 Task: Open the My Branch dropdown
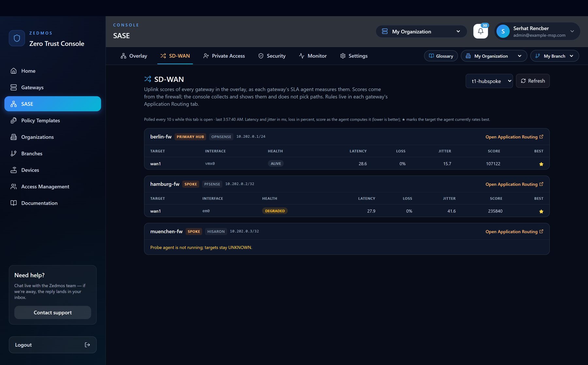[555, 56]
